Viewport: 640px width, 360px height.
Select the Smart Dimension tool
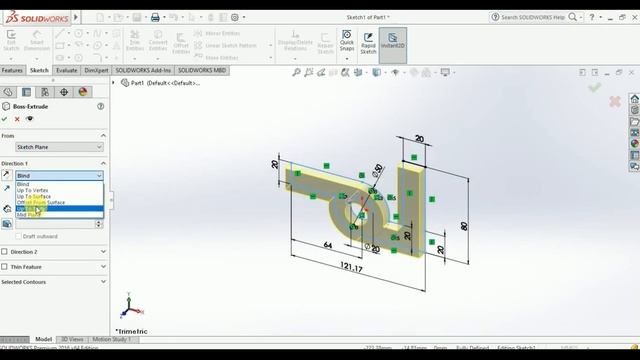[x=37, y=40]
